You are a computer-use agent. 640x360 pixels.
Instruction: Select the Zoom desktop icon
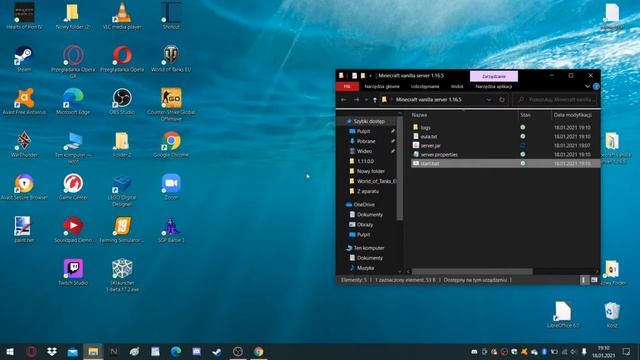pos(171,187)
